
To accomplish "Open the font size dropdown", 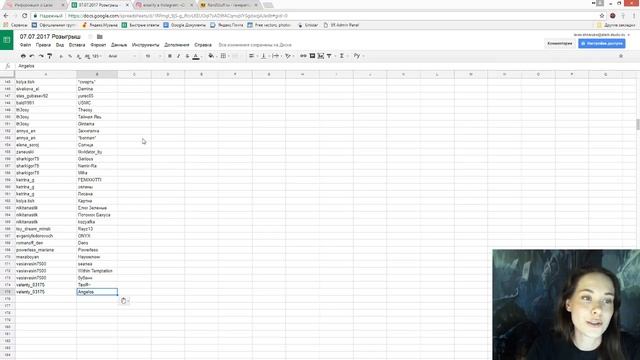I will (153, 56).
